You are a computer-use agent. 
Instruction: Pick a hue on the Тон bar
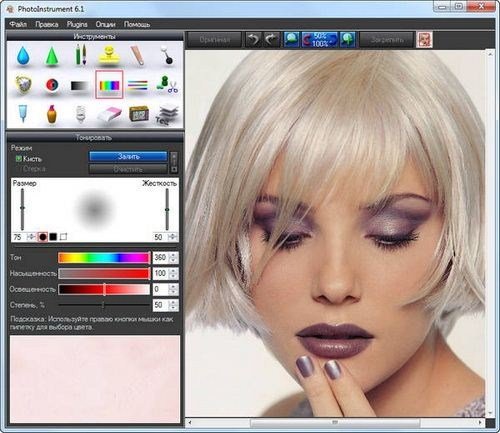104,258
